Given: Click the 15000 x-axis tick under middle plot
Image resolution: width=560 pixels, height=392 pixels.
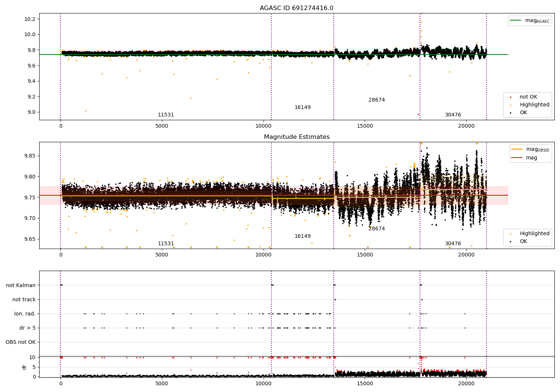Looking at the screenshot, I should (x=365, y=255).
